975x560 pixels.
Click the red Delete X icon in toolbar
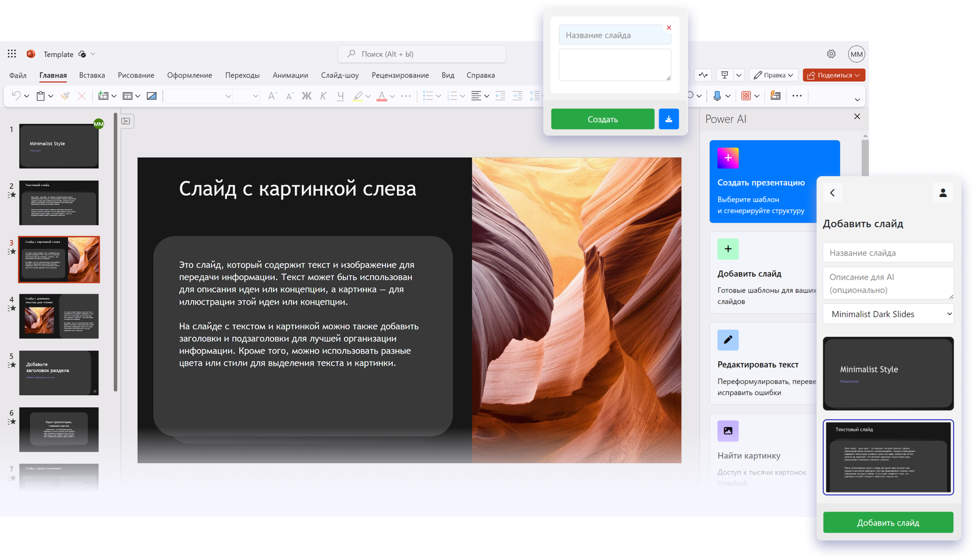coord(82,96)
